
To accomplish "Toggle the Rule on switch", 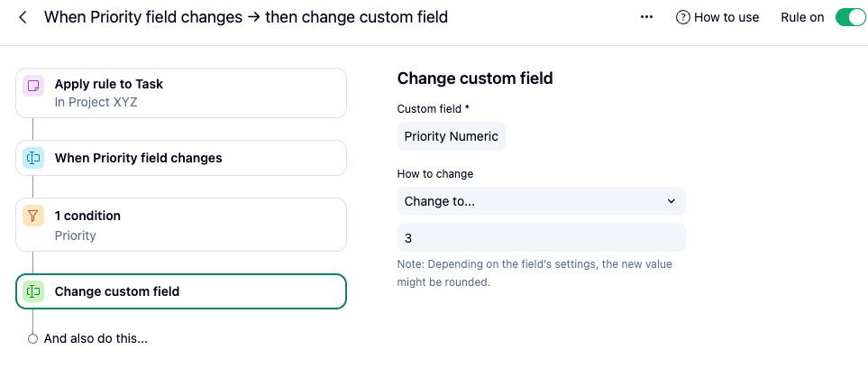I will (849, 17).
